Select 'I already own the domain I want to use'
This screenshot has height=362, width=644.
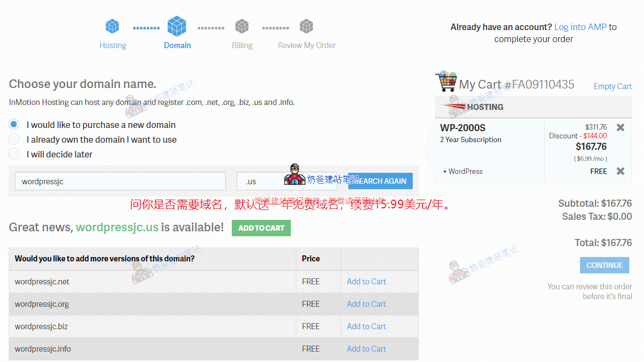13,139
